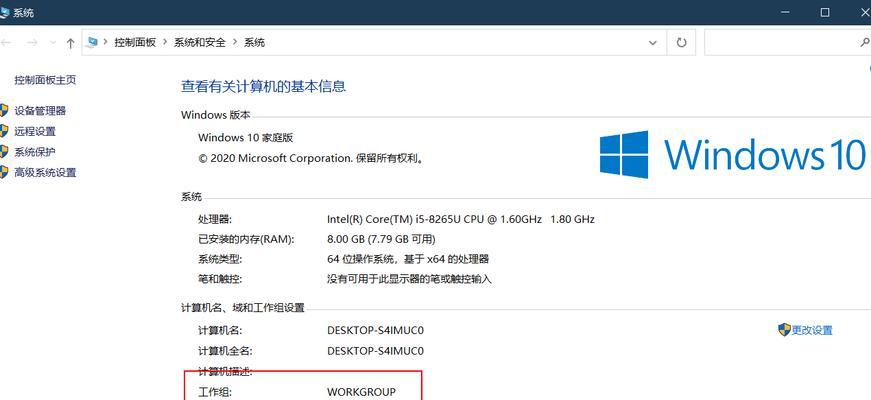Viewport: 871px width, 400px height.
Task: Click the search control panel input box
Action: tap(780, 43)
